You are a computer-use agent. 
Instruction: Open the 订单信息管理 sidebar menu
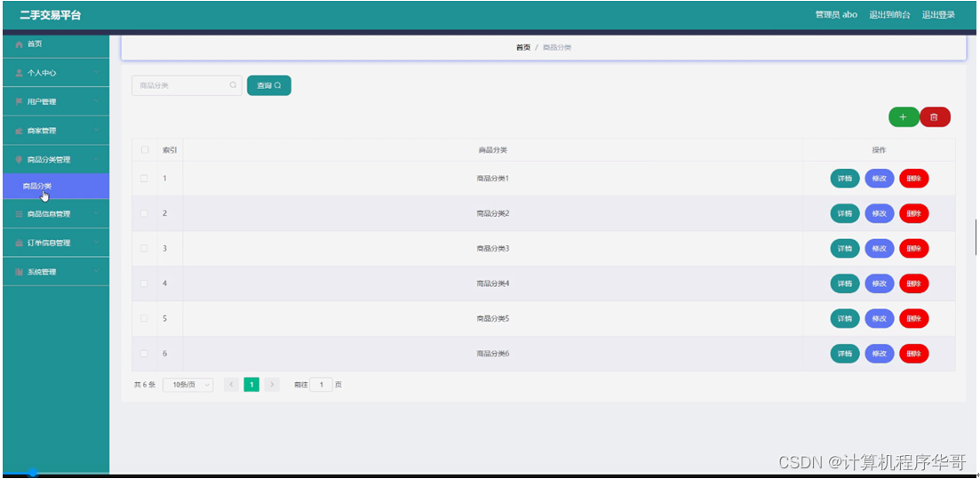[56, 243]
